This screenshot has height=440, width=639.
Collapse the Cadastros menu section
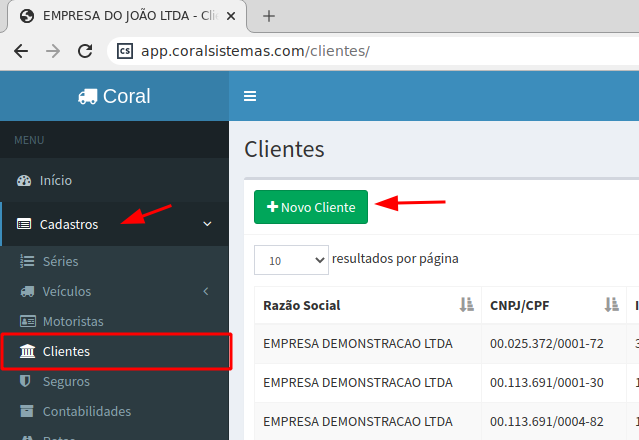pyautogui.click(x=207, y=224)
